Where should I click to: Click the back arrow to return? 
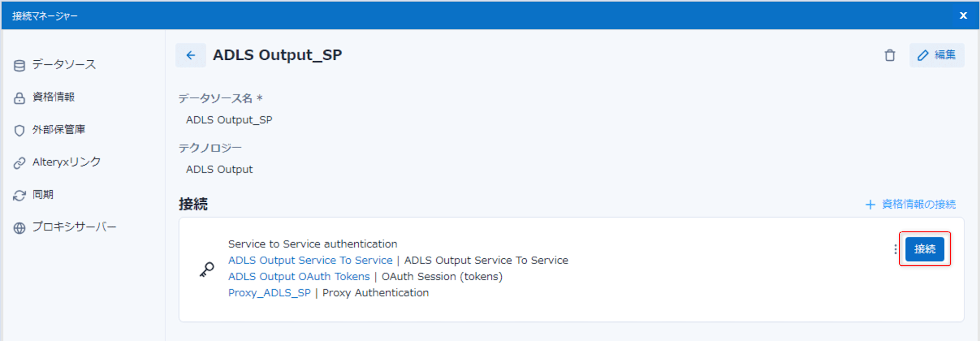click(x=191, y=55)
